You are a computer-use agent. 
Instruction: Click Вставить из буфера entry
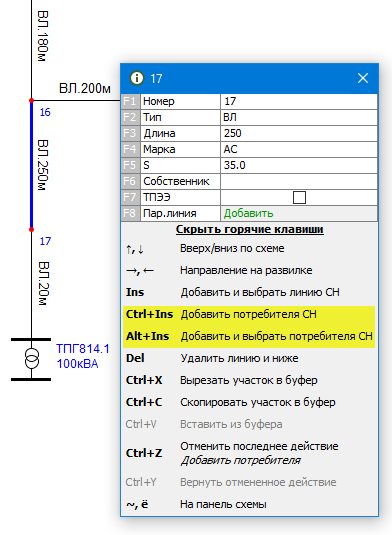(x=249, y=424)
